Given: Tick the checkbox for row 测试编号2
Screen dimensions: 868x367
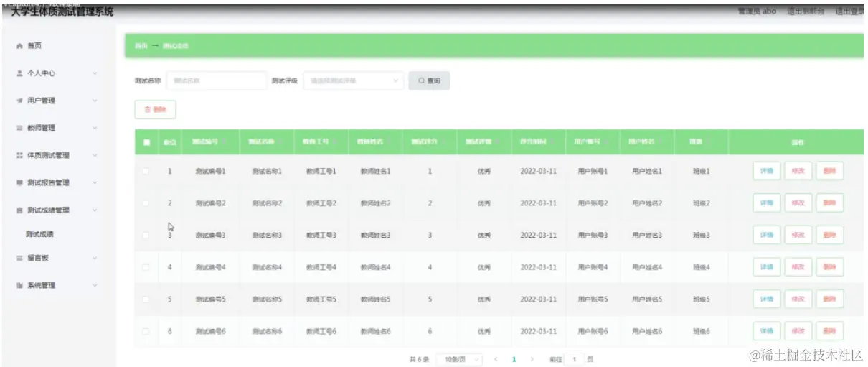Looking at the screenshot, I should [146, 203].
